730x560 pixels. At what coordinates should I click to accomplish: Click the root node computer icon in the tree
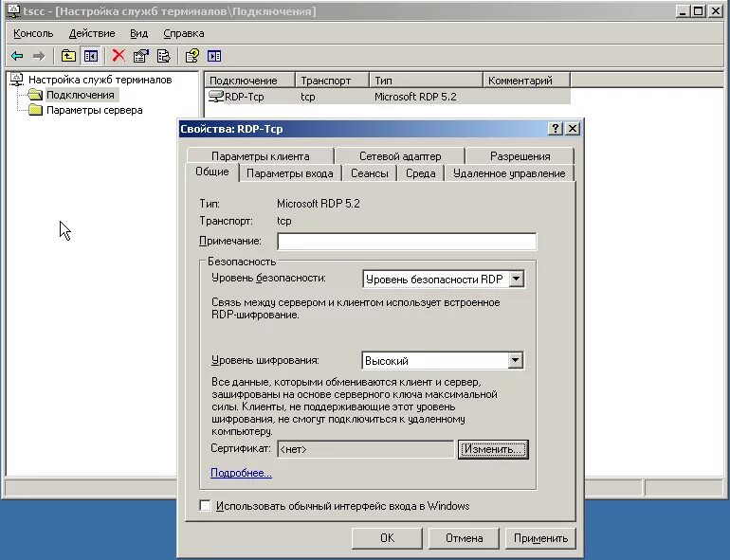(17, 80)
